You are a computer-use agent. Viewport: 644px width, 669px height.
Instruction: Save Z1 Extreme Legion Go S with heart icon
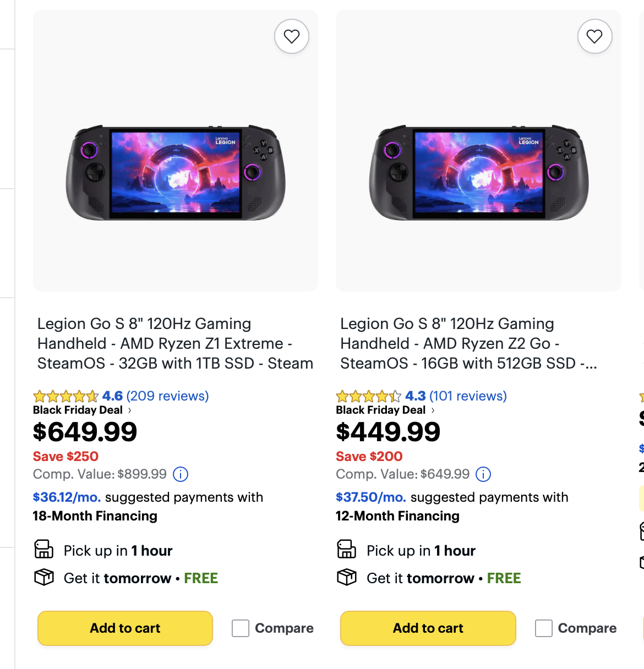[x=291, y=36]
